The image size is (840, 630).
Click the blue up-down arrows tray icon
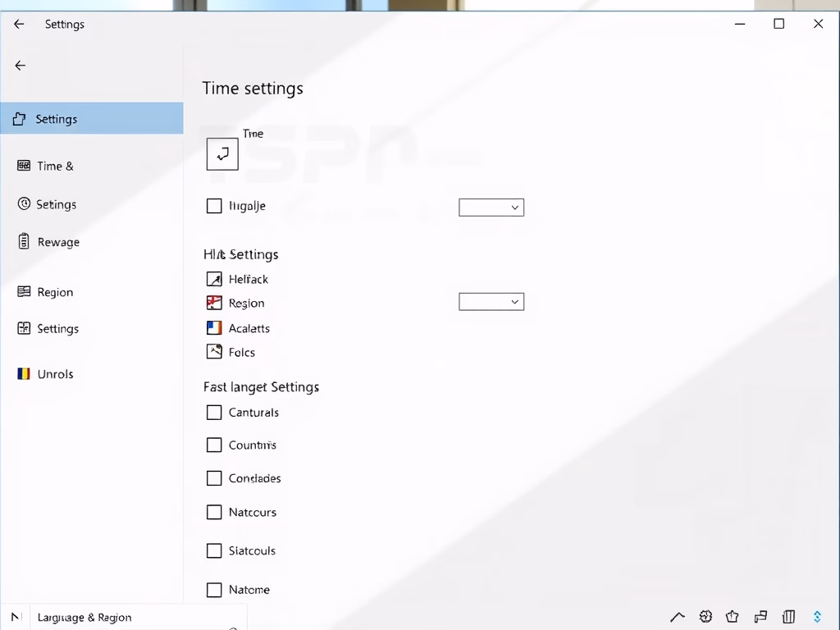click(x=817, y=617)
